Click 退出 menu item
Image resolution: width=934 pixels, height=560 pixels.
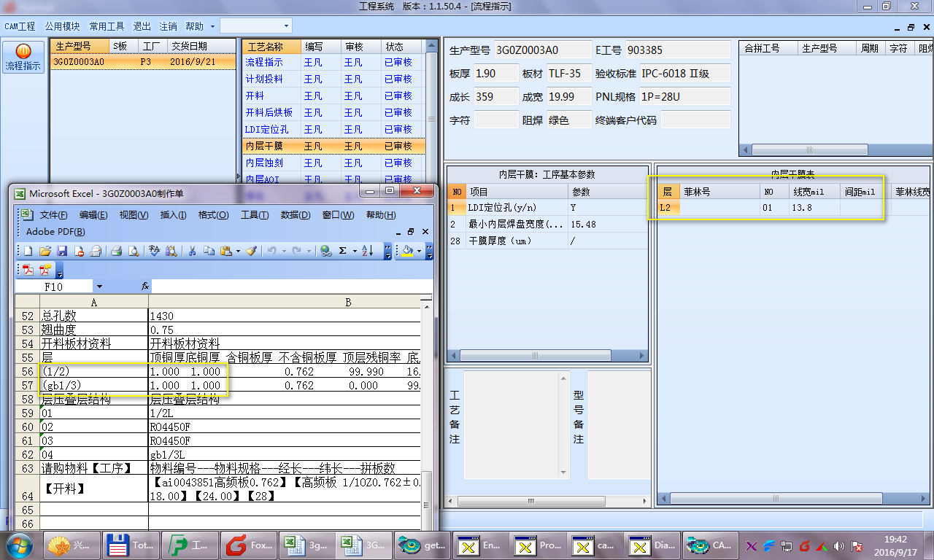click(x=142, y=26)
